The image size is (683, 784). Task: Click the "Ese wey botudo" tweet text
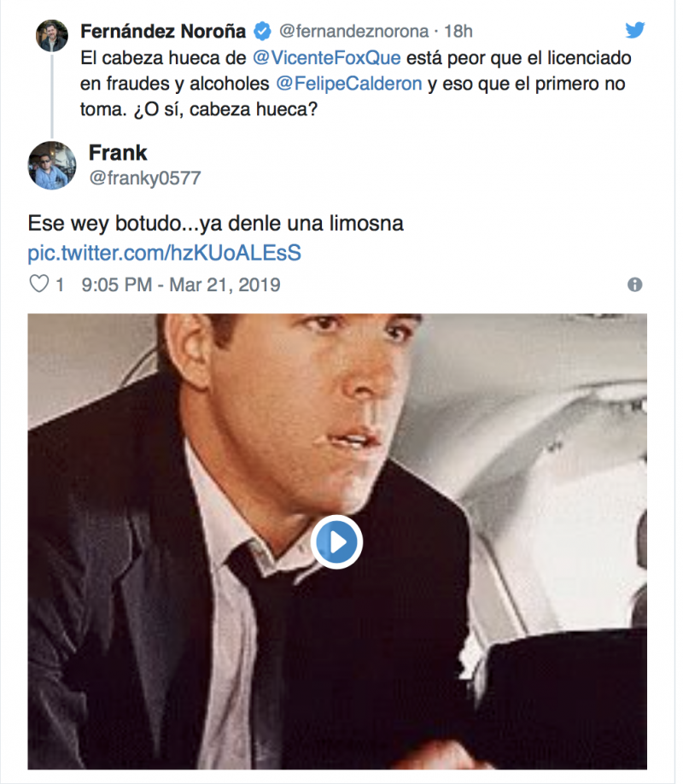click(215, 224)
